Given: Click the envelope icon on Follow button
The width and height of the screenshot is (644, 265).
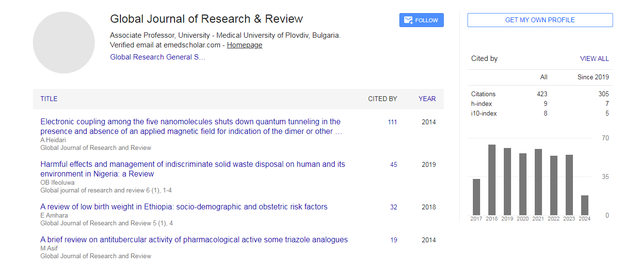Looking at the screenshot, I should point(408,20).
